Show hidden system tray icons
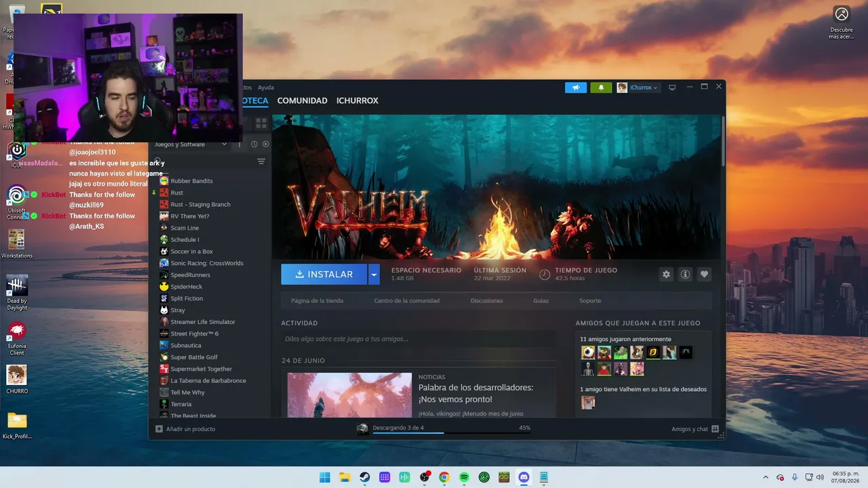868x488 pixels. coord(766,477)
